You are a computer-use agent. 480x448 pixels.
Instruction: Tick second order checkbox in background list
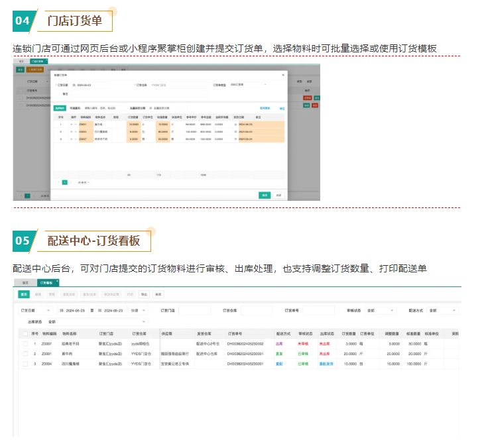click(x=21, y=105)
